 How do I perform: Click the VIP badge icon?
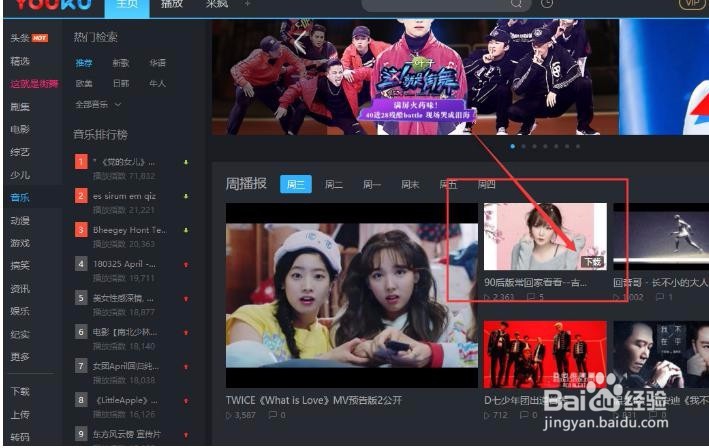click(692, 4)
